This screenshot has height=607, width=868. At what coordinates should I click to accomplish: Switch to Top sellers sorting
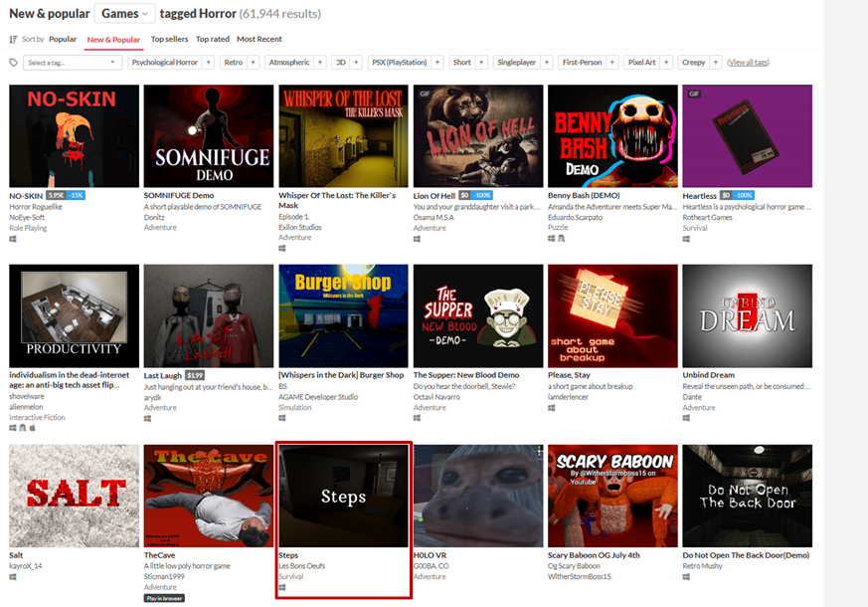click(169, 39)
